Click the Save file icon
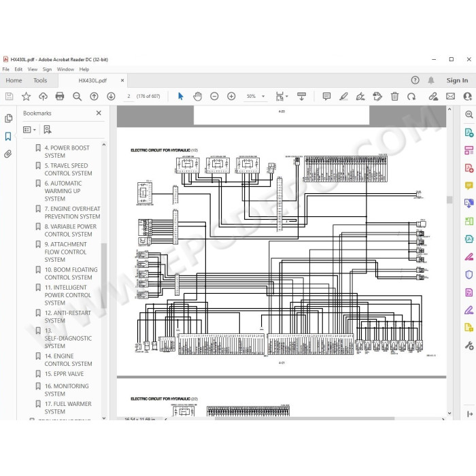Image resolution: width=476 pixels, height=476 pixels. tap(9, 97)
